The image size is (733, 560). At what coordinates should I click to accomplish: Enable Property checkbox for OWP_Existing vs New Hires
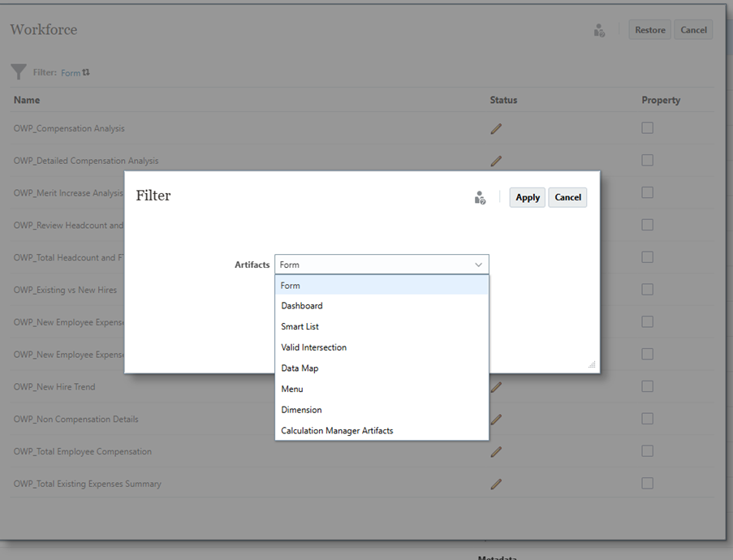click(x=647, y=290)
